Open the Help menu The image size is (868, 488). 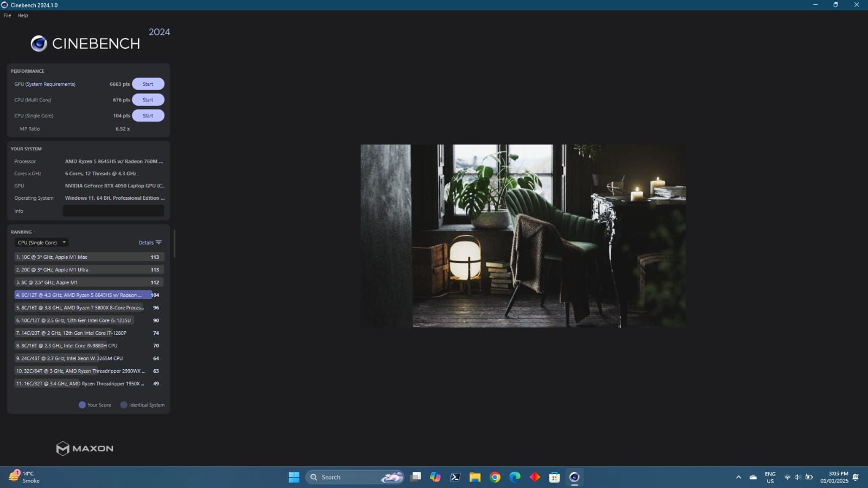(x=22, y=15)
